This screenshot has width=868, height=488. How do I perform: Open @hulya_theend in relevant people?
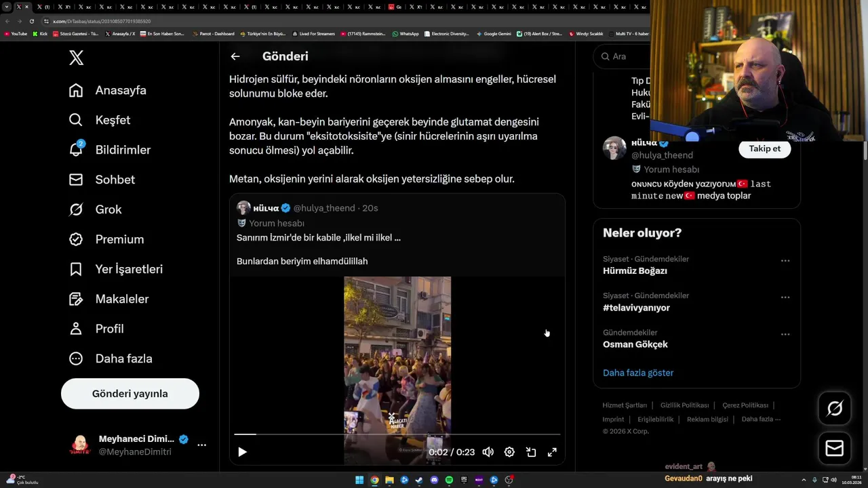(x=662, y=155)
